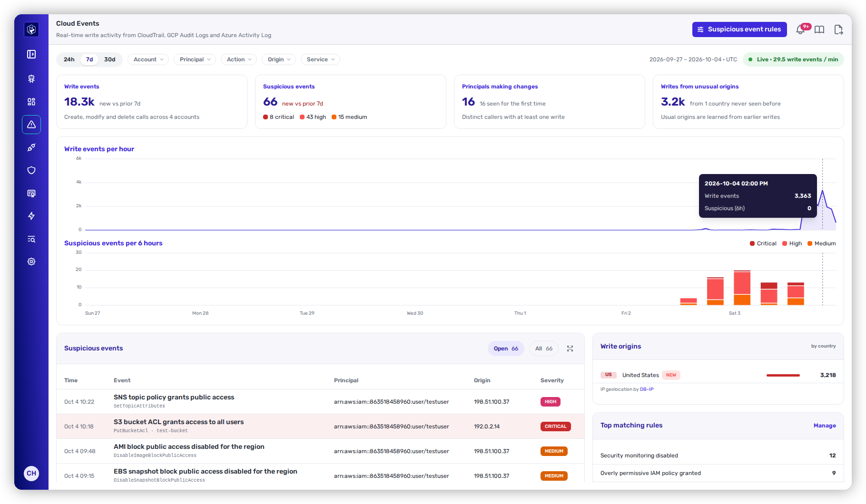Show Open 66 suspicious events tab

506,349
